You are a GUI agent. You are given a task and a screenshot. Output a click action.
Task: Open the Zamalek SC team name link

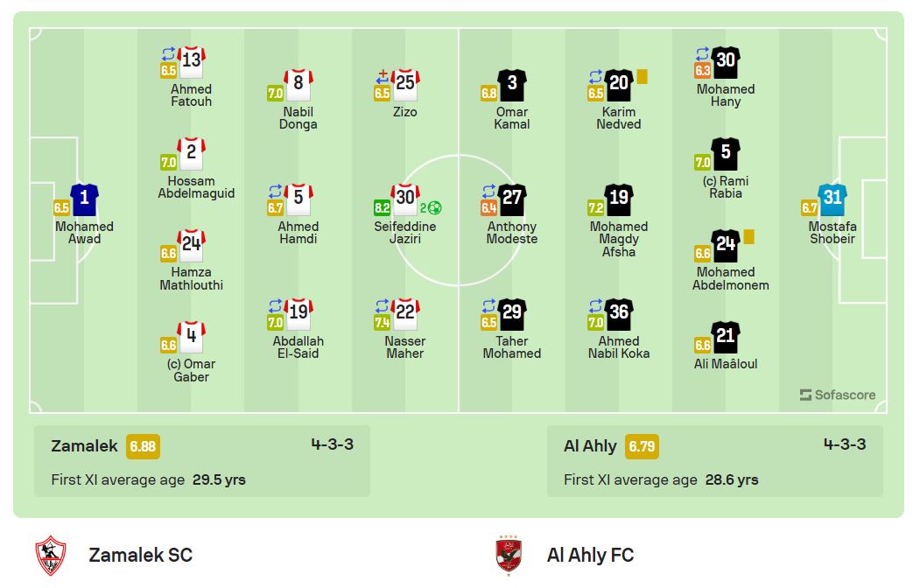(x=140, y=555)
